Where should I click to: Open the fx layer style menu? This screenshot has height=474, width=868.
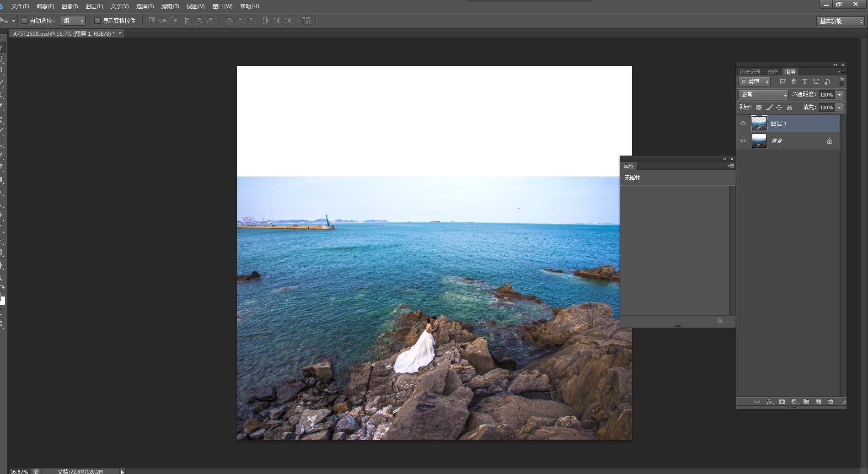coord(770,402)
